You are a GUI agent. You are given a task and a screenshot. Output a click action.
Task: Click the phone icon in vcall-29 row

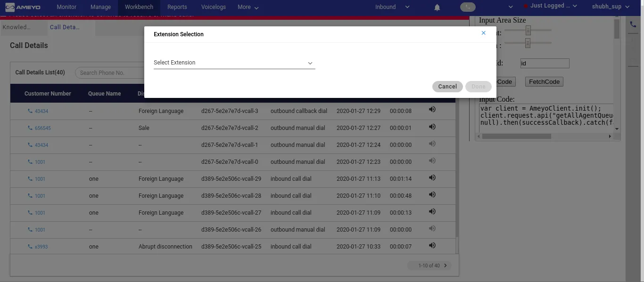(30, 179)
